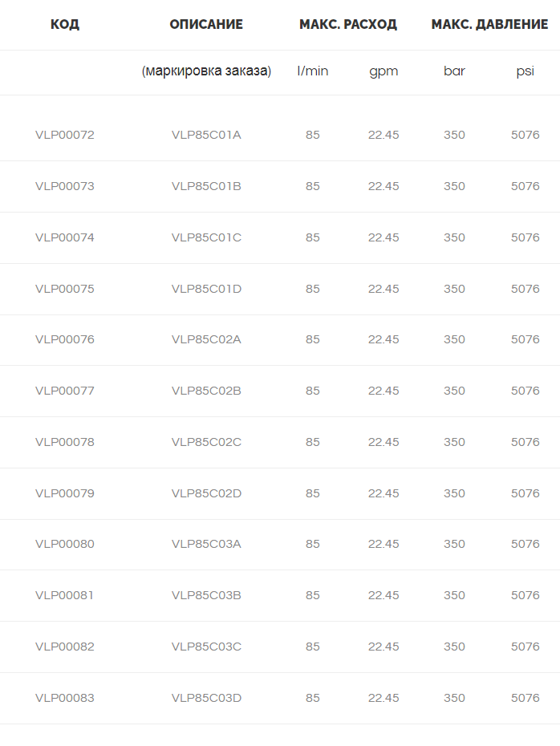Screen dimensions: 560x746
Task: Select code VLP00073
Action: click(x=65, y=186)
